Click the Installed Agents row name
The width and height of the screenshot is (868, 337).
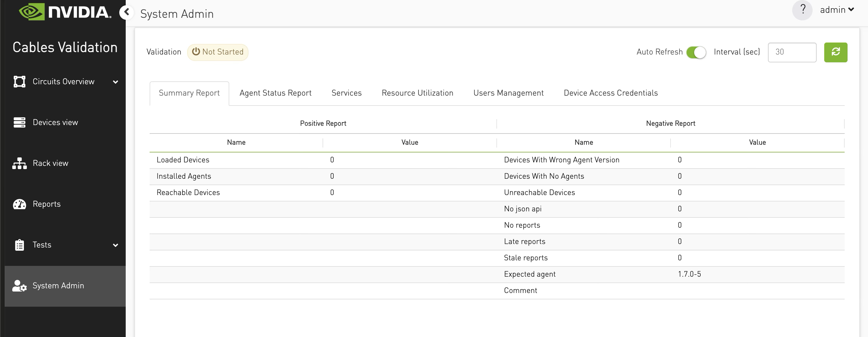click(184, 176)
